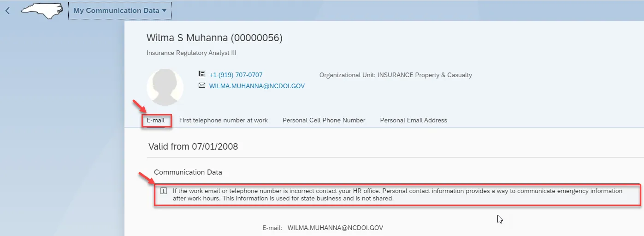This screenshot has height=236, width=644.
Task: Click the Organizational Unit text
Action: click(x=396, y=75)
